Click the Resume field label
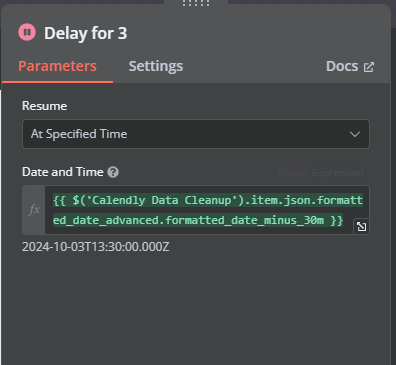This screenshot has height=365, width=396. (x=44, y=106)
